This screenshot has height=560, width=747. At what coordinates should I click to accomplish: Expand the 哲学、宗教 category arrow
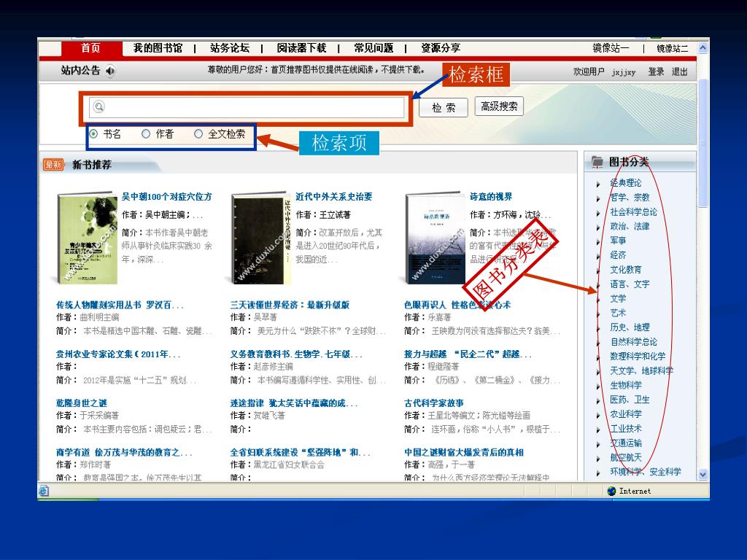point(598,198)
